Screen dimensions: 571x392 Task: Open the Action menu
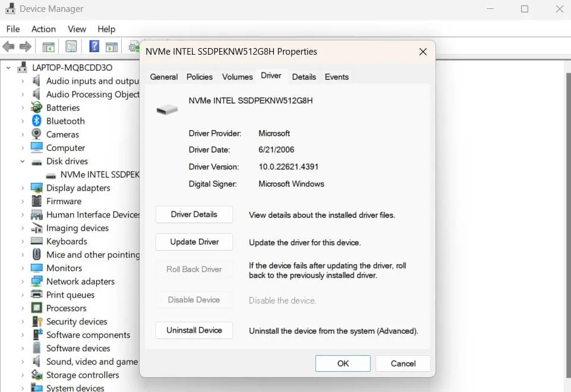[43, 29]
